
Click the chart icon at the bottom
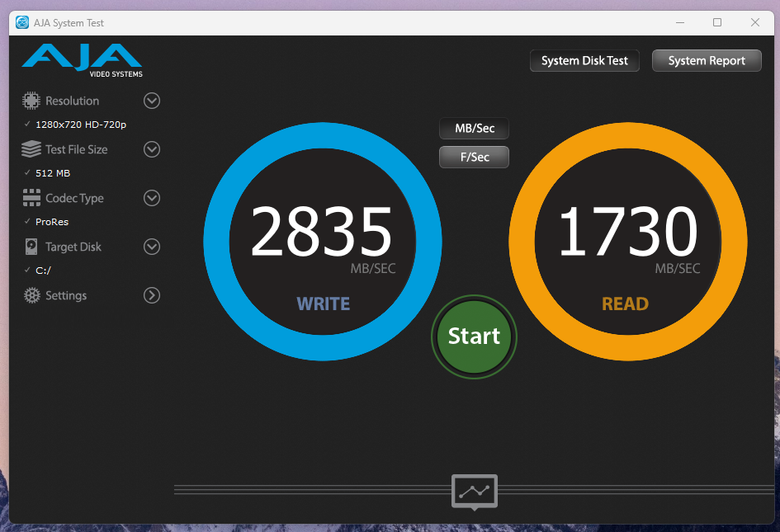tap(474, 492)
